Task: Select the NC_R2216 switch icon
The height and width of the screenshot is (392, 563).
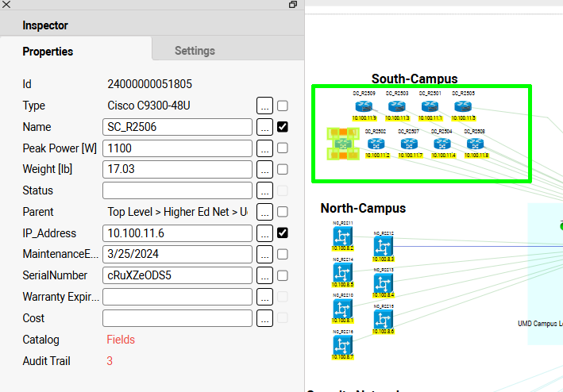Action: click(x=342, y=345)
